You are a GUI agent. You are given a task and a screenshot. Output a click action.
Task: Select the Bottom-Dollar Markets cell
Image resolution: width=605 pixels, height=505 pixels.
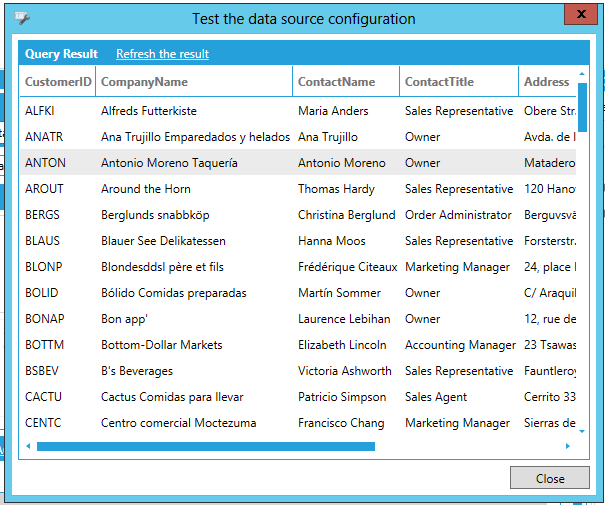(x=161, y=345)
